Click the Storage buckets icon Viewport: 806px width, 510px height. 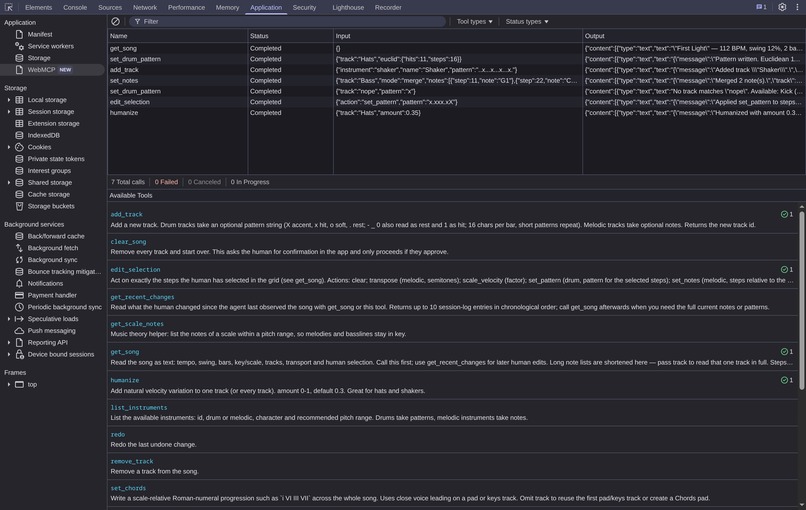(19, 206)
